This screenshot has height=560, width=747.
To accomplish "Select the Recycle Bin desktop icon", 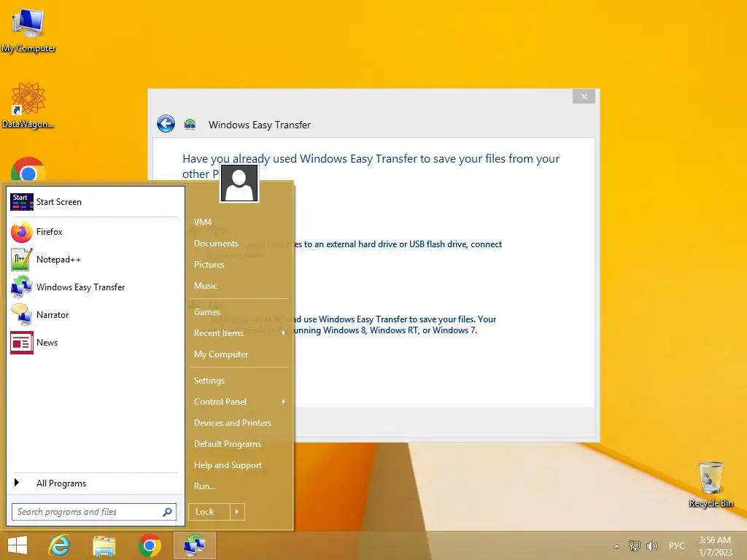I will [711, 484].
